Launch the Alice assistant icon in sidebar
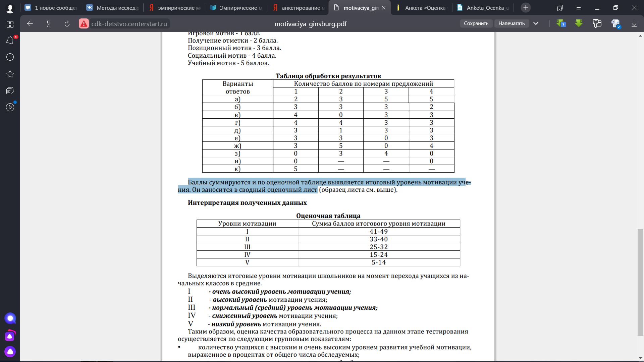 (x=10, y=318)
